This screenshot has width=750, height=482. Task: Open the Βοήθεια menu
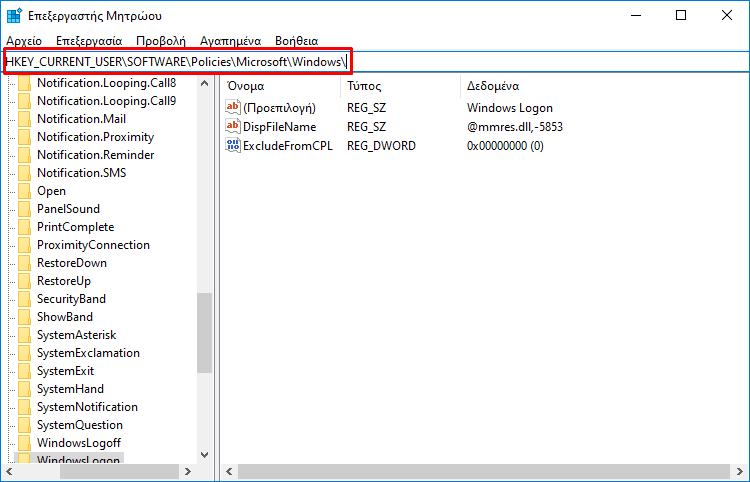[297, 41]
